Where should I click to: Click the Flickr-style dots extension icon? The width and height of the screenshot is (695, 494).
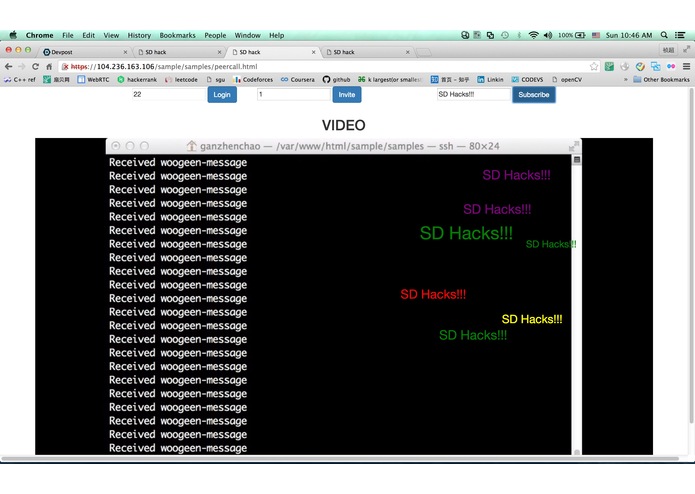coord(671,66)
